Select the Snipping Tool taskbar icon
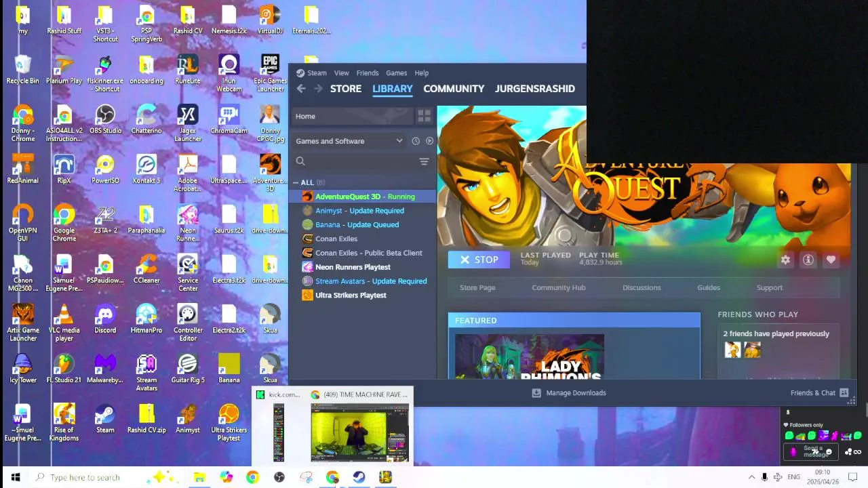The height and width of the screenshot is (488, 868). point(306,477)
